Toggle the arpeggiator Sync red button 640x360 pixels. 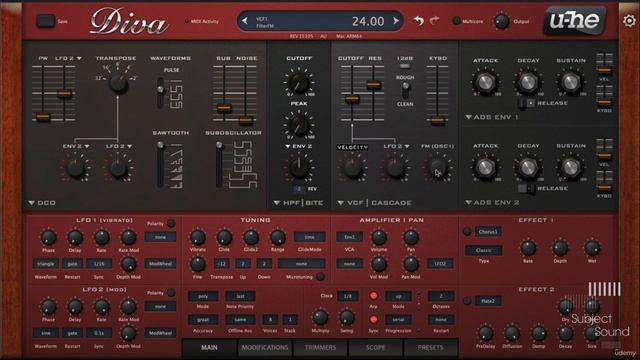373,319
